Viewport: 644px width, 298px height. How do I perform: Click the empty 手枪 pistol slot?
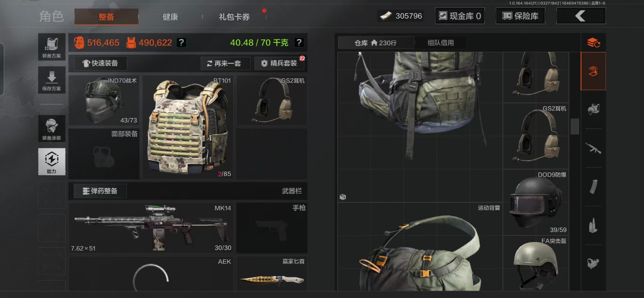point(272,228)
